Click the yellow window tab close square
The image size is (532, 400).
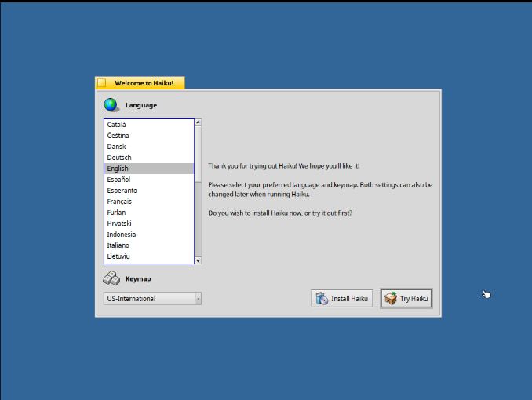tap(101, 83)
